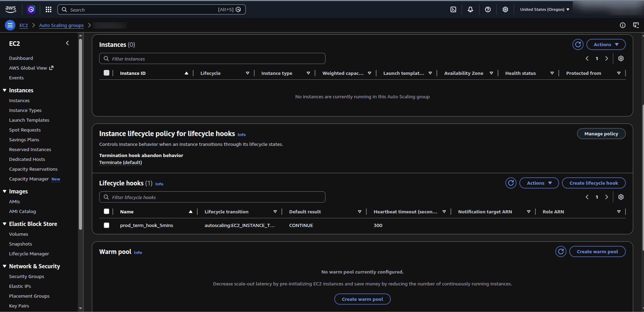644x312 pixels.
Task: Go to next page of Instances table
Action: click(607, 58)
